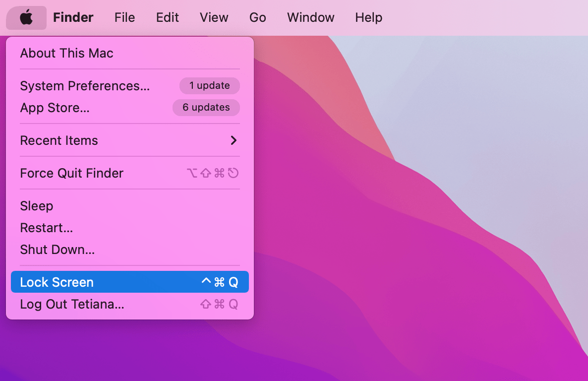The height and width of the screenshot is (381, 588).
Task: Click the Recent Items submenu arrow
Action: pyautogui.click(x=233, y=140)
